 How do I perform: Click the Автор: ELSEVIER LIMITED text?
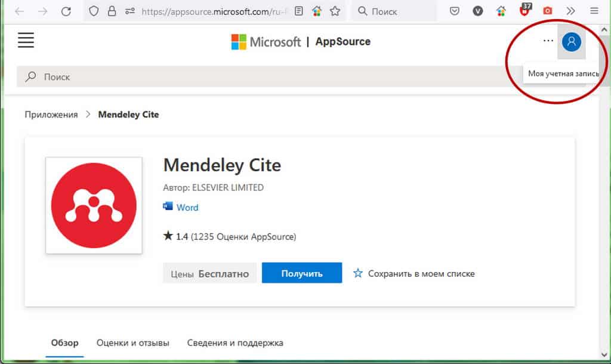point(213,187)
